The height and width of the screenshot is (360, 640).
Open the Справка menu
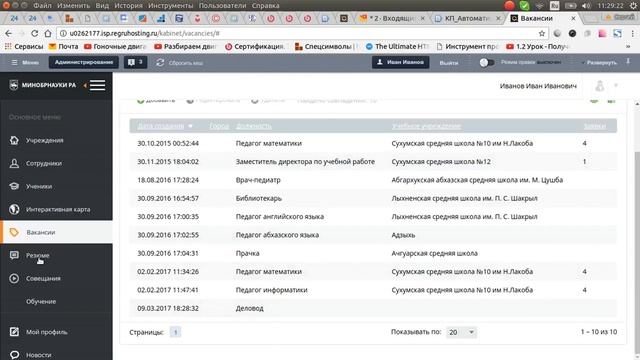pos(265,6)
